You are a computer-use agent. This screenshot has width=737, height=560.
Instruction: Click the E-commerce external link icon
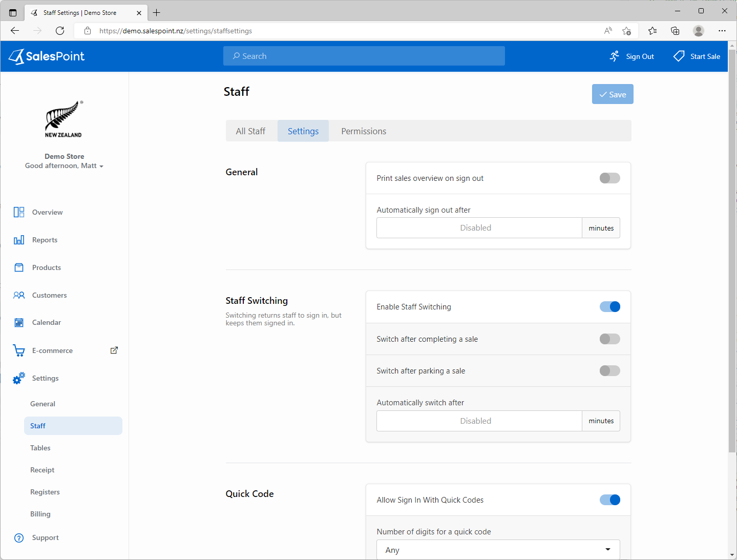coord(114,350)
